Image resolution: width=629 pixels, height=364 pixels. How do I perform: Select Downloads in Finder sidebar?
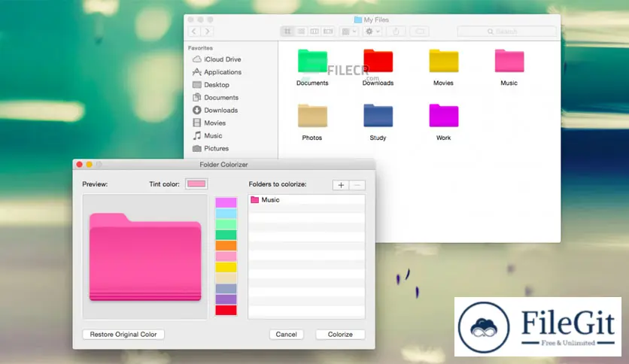coord(215,111)
